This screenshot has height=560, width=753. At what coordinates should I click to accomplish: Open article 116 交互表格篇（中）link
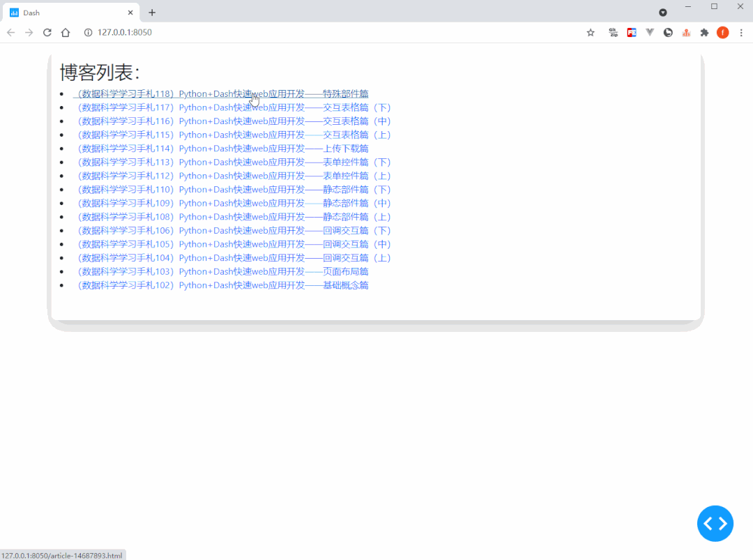(x=234, y=121)
